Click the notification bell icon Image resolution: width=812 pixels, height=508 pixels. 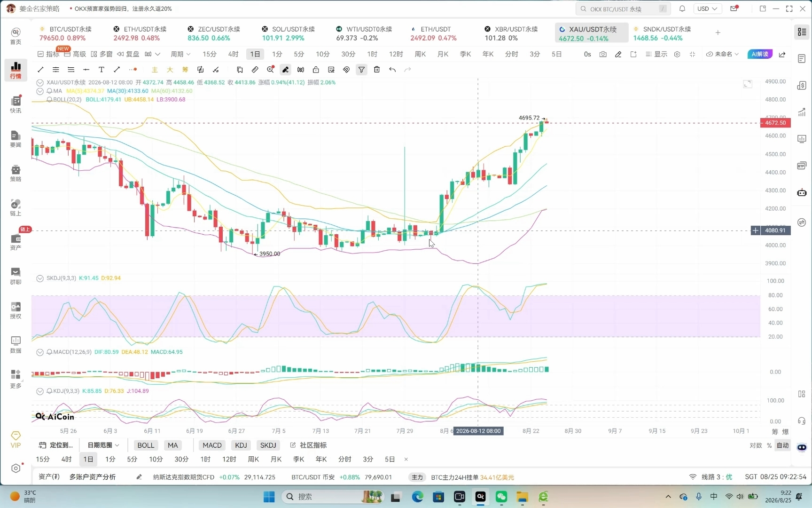682,8
